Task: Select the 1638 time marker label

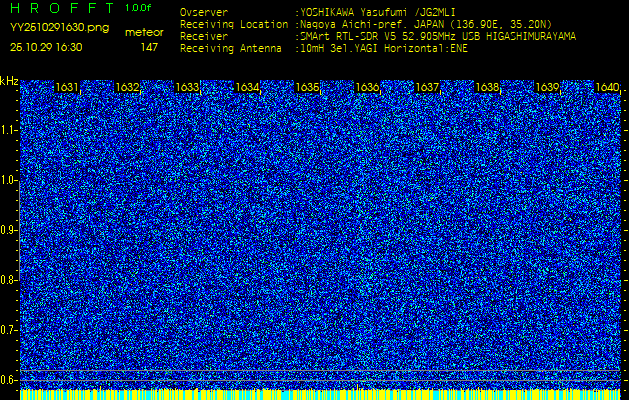Action: [x=487, y=87]
